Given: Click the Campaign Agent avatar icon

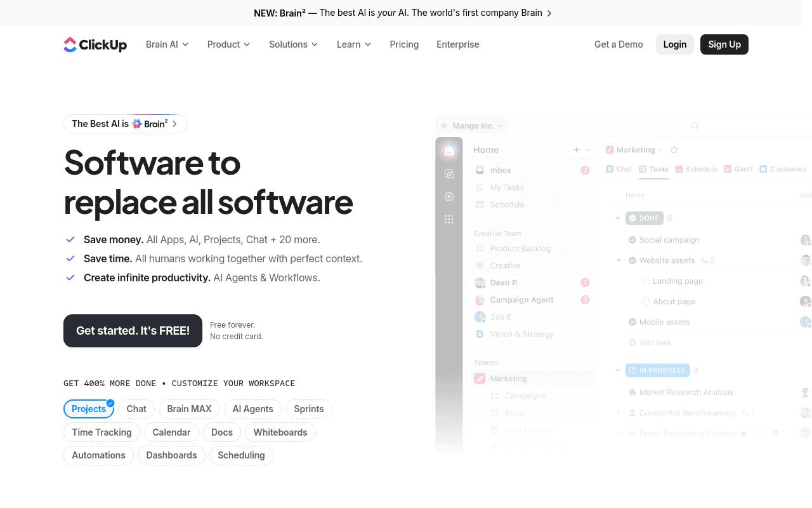Looking at the screenshot, I should coord(480,300).
